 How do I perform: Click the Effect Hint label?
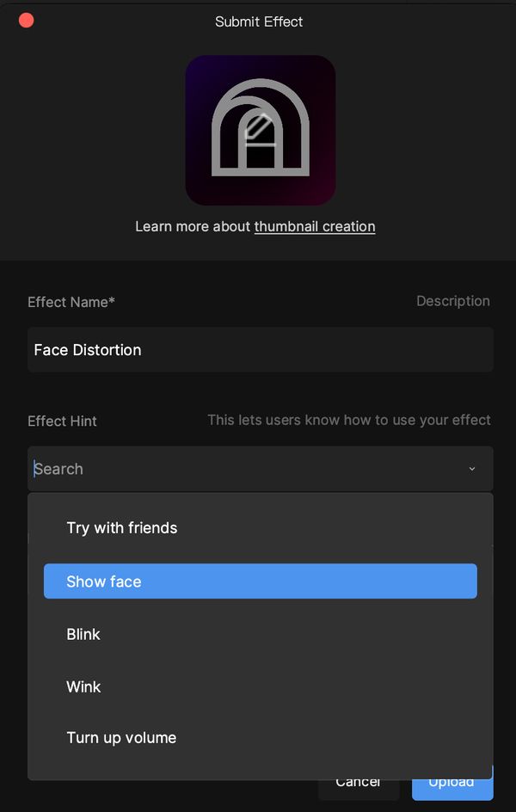click(x=62, y=421)
